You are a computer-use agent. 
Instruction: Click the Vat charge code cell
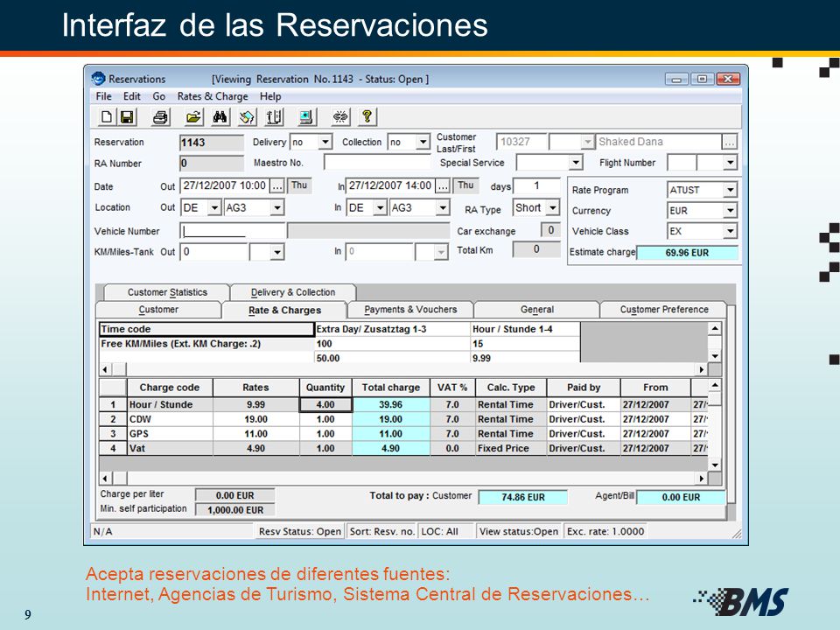[x=170, y=448]
